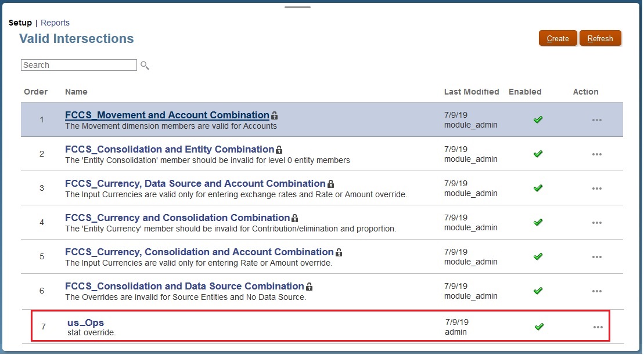This screenshot has width=644, height=355.
Task: Open action menu for us_Ops row
Action: (598, 327)
